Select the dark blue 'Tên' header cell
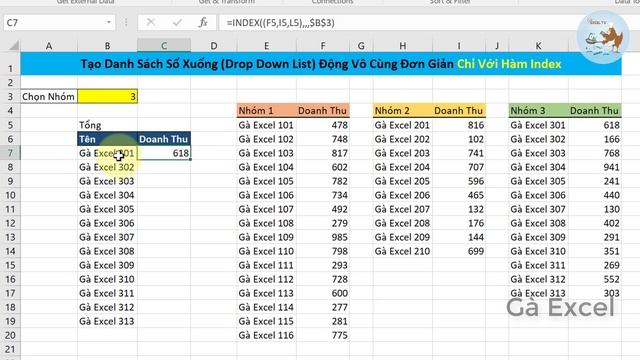 (x=107, y=139)
